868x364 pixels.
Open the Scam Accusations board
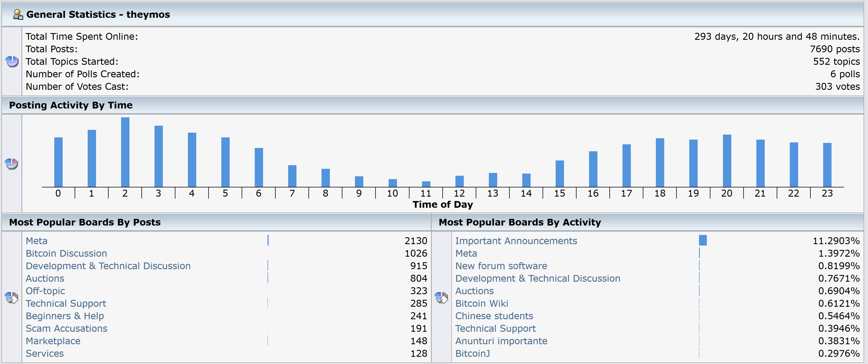pos(66,328)
